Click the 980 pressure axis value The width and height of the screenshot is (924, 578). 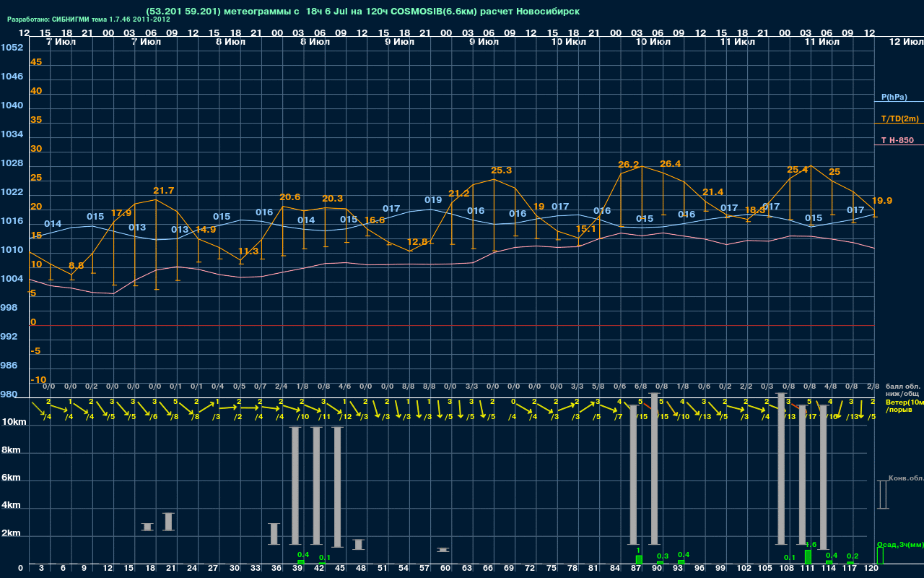(x=9, y=394)
